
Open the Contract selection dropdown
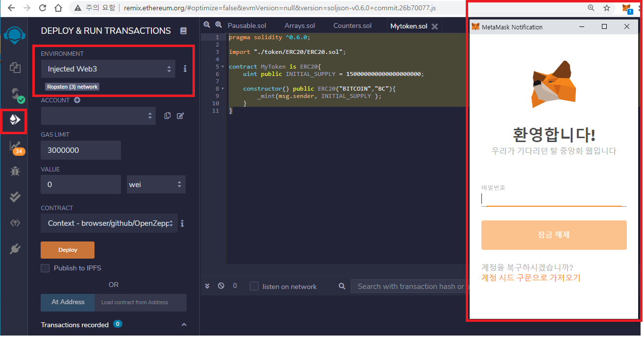click(x=109, y=223)
